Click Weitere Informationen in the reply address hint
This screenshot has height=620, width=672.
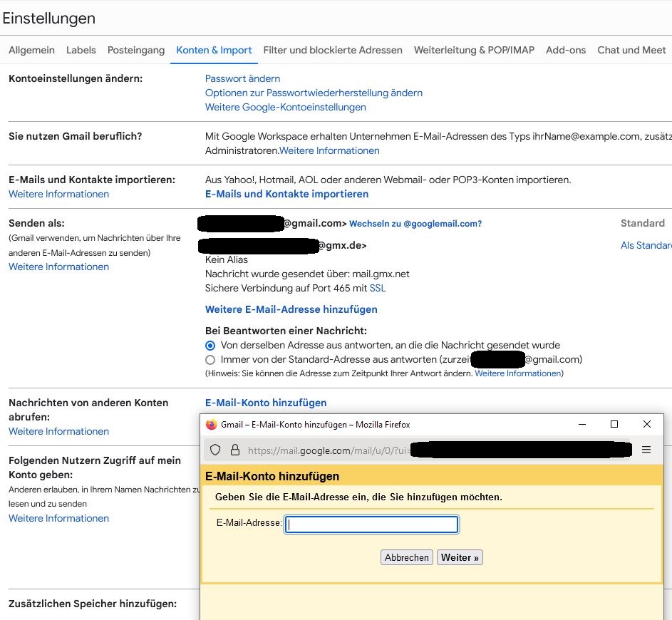point(517,373)
